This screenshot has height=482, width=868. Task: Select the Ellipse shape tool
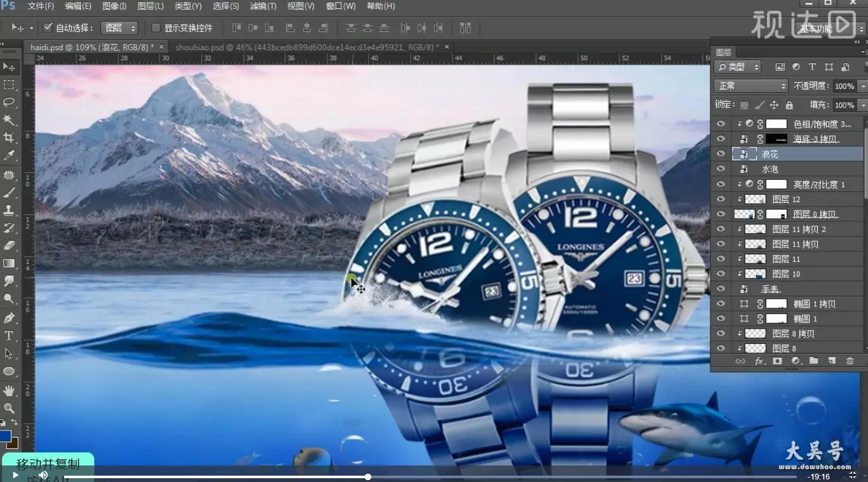point(9,371)
